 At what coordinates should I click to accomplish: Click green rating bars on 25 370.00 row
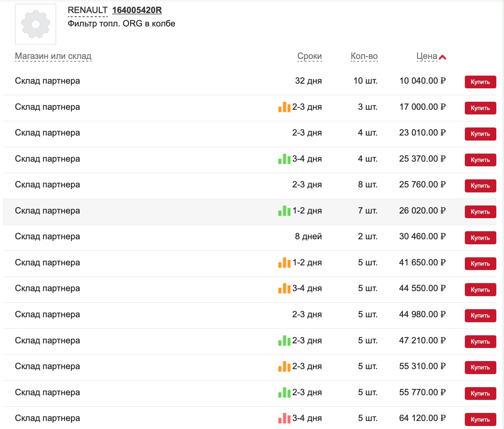click(x=284, y=159)
